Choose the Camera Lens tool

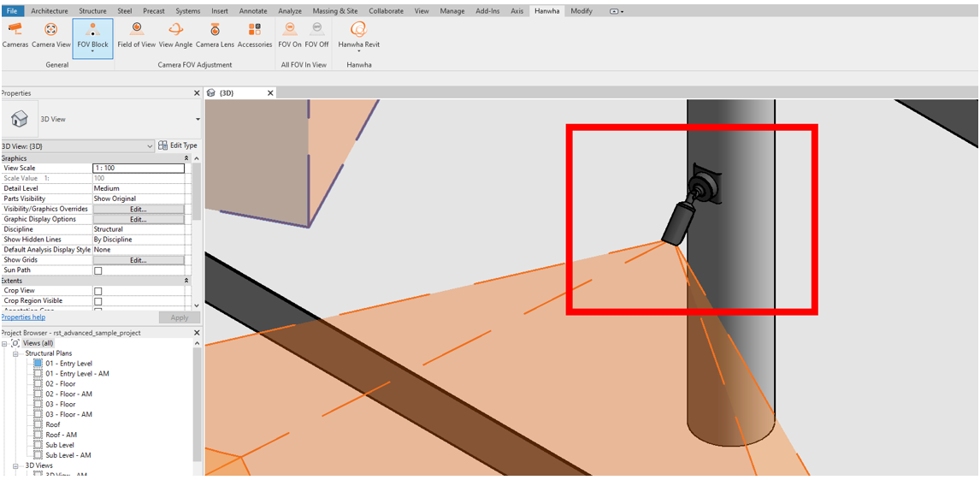click(x=215, y=34)
